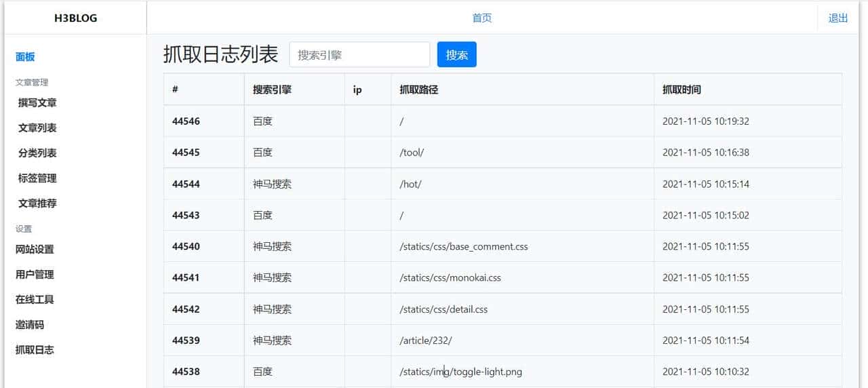
Task: Click the blue 搜索 button
Action: (x=457, y=55)
